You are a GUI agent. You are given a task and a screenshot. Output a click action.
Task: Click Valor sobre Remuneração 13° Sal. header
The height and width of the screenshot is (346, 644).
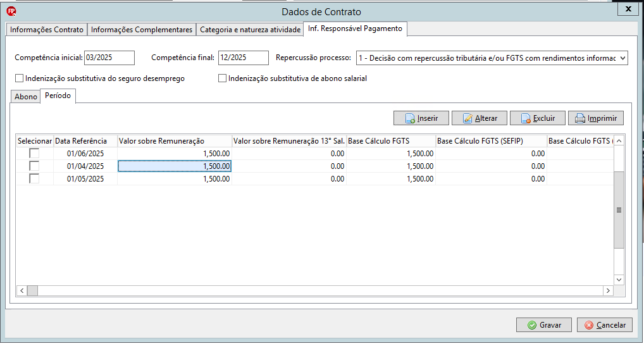point(289,141)
